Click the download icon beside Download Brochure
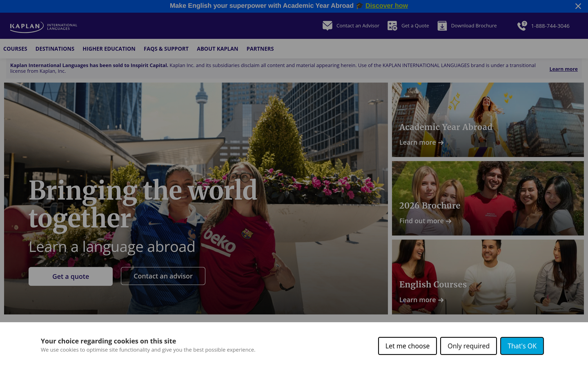The width and height of the screenshot is (588, 368). pos(442,26)
